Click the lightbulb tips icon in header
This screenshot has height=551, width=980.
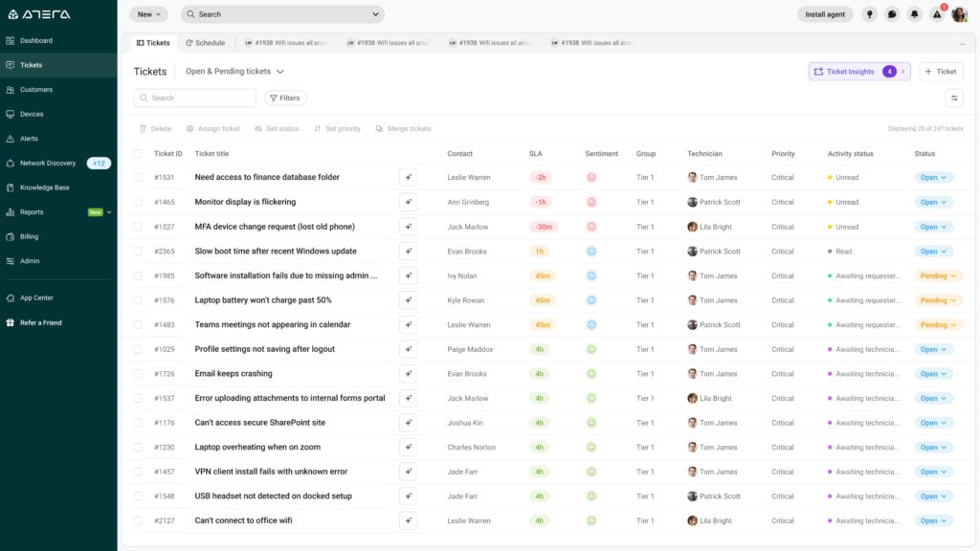tap(869, 14)
